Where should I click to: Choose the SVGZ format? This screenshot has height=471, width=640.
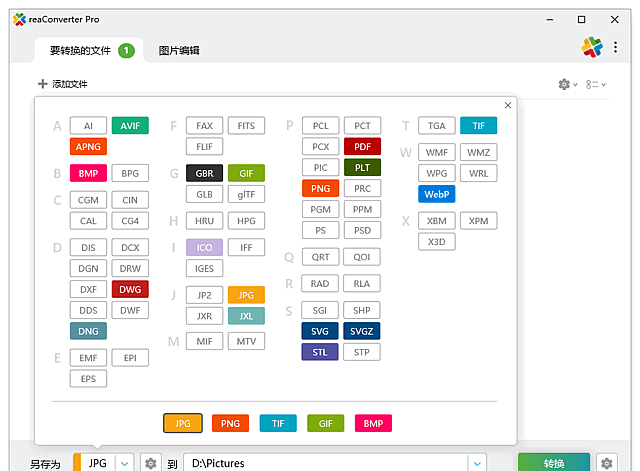(362, 331)
